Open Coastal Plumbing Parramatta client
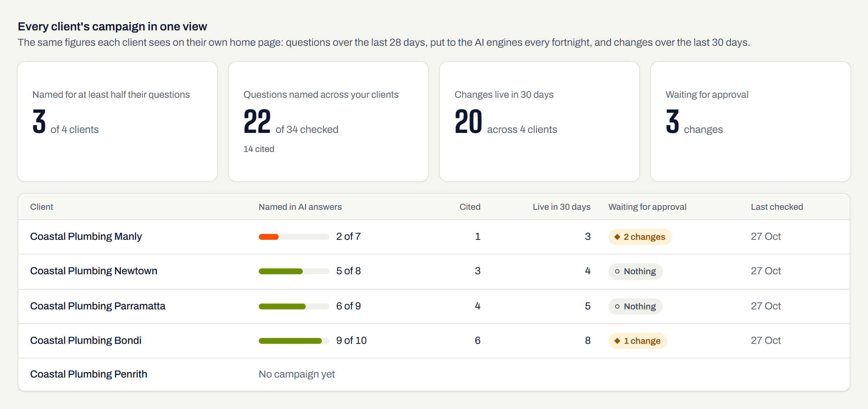Image resolution: width=868 pixels, height=409 pixels. (x=98, y=306)
